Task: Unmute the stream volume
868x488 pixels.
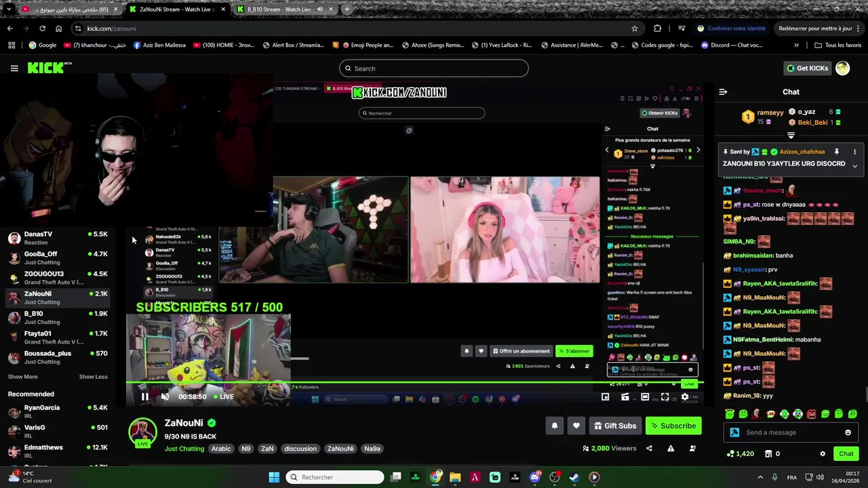Action: (x=165, y=396)
